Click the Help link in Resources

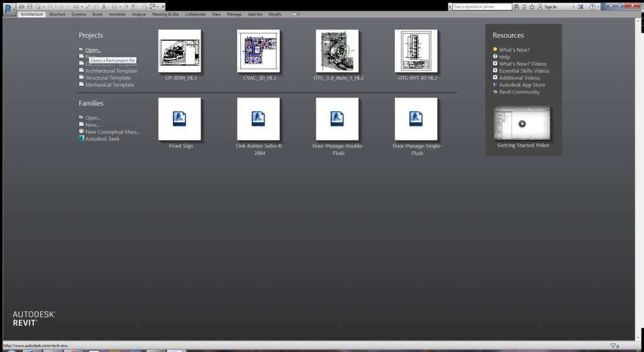point(504,57)
